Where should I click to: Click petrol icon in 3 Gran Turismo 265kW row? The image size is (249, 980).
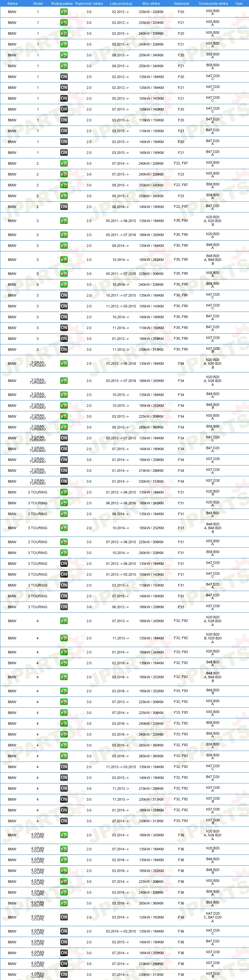(64, 427)
